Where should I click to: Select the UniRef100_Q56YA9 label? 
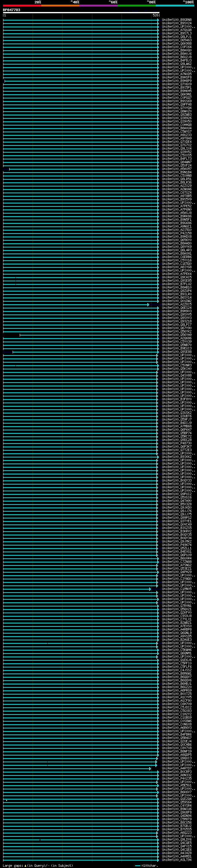coord(177,335)
